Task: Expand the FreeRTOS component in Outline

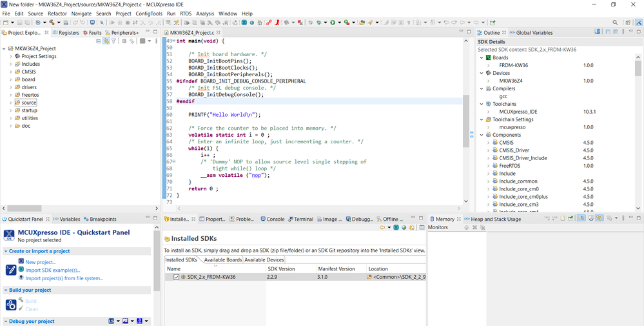Action: point(488,166)
